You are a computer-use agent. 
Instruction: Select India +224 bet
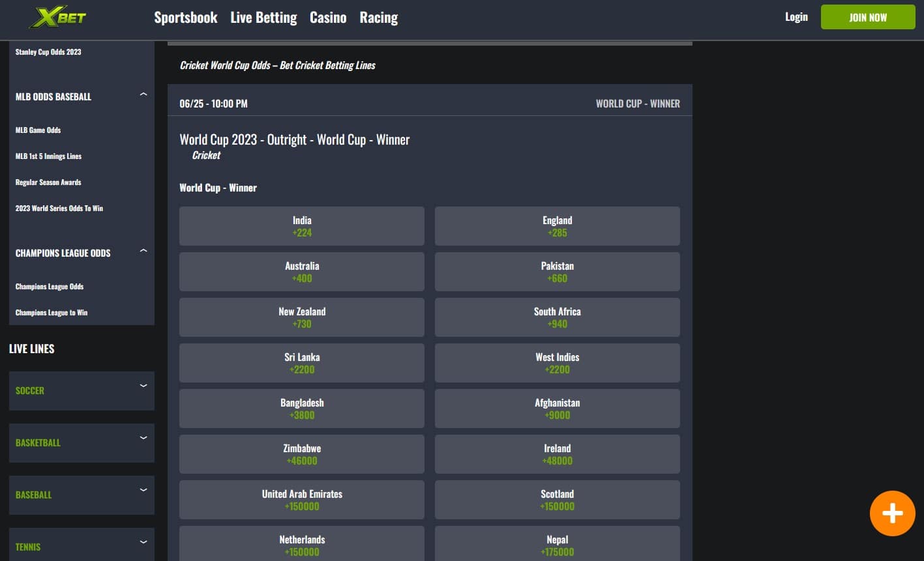pos(302,226)
